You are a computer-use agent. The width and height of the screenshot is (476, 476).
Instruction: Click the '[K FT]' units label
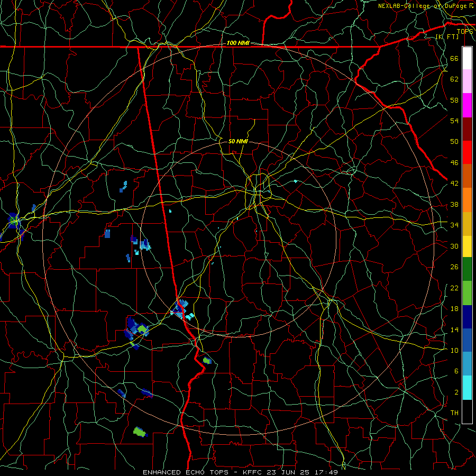[x=447, y=36]
